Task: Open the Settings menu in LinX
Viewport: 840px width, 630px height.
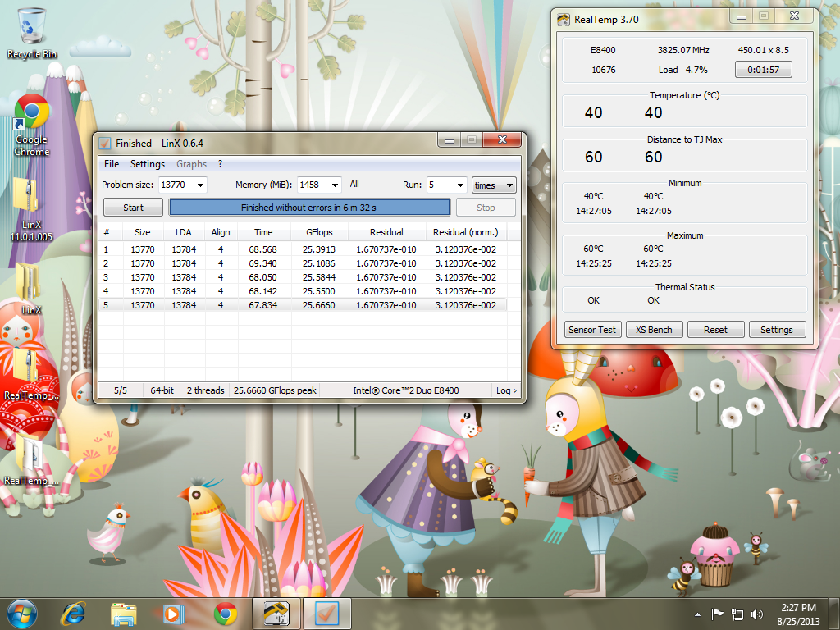Action: tap(148, 164)
